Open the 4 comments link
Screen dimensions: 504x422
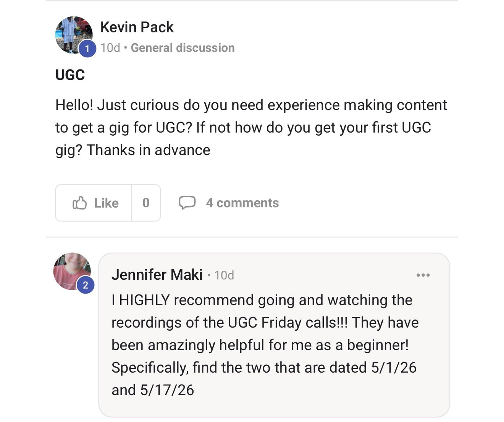point(242,203)
